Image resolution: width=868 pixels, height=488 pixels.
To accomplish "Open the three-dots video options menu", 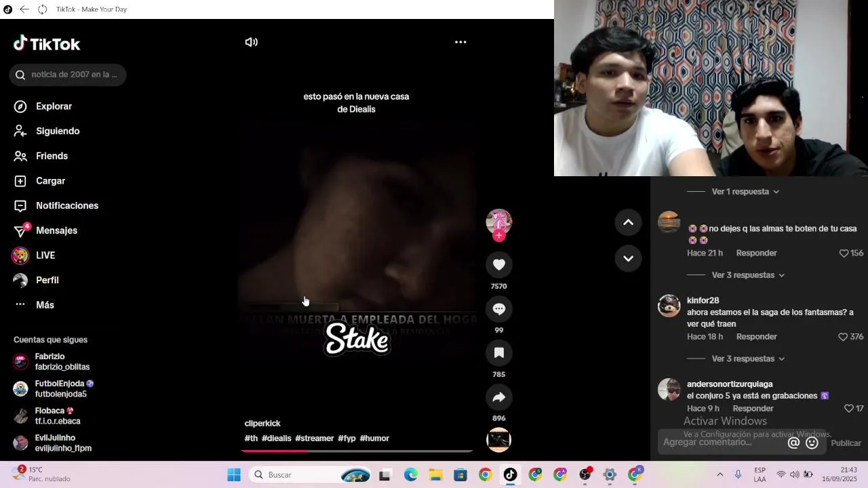I will point(460,42).
